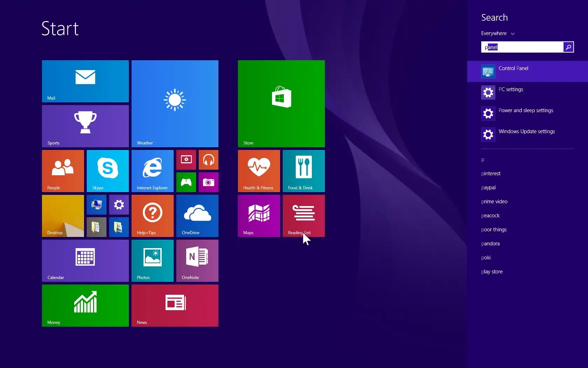This screenshot has height=368, width=588.
Task: Open the small red Video tile
Action: tap(186, 160)
